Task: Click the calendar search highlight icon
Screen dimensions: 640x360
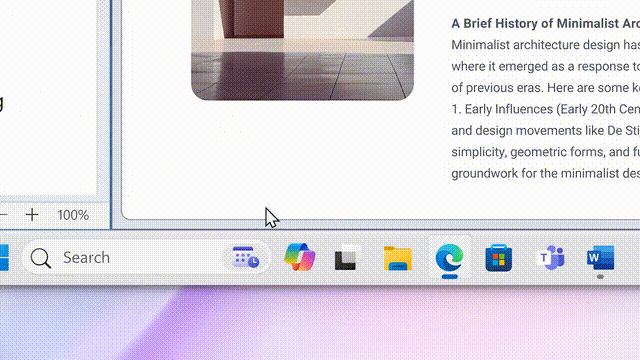Action: [x=246, y=257]
